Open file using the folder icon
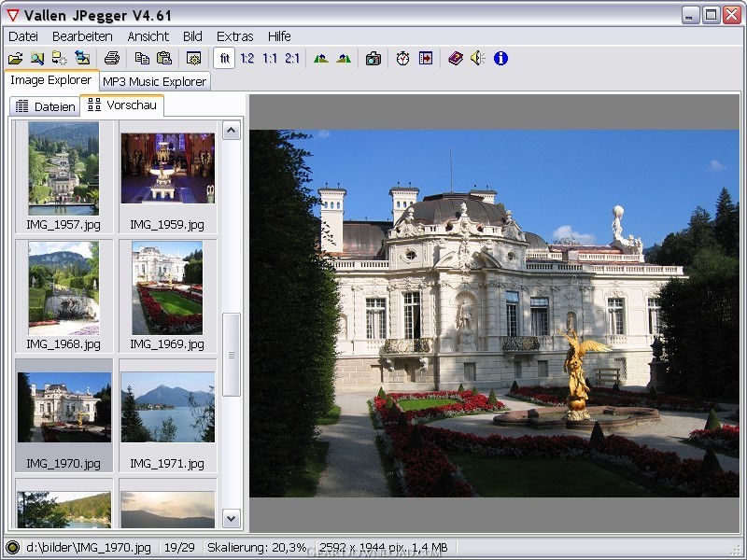The image size is (747, 560). (x=15, y=59)
